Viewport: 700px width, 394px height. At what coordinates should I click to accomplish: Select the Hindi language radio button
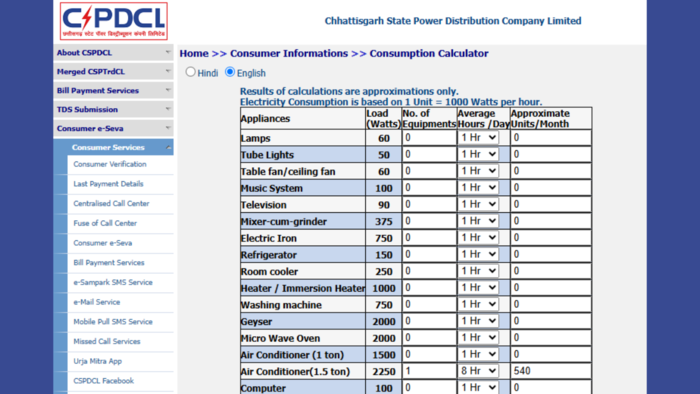coord(191,72)
